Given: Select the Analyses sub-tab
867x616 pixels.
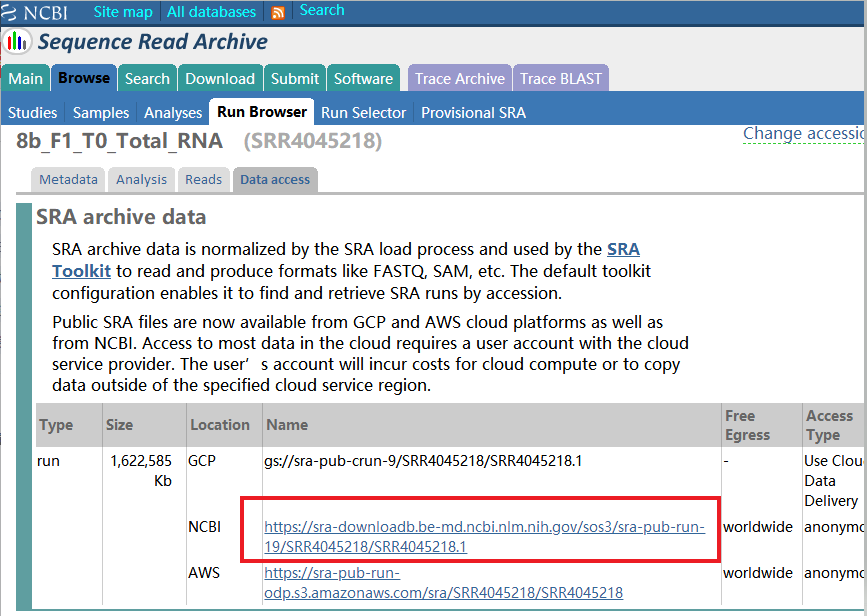Looking at the screenshot, I should pyautogui.click(x=173, y=112).
